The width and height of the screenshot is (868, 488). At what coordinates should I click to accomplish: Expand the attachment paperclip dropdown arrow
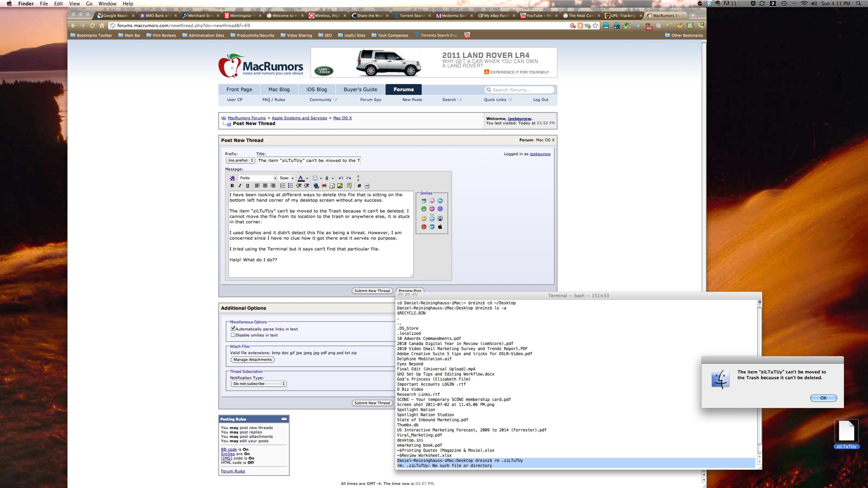(x=333, y=178)
